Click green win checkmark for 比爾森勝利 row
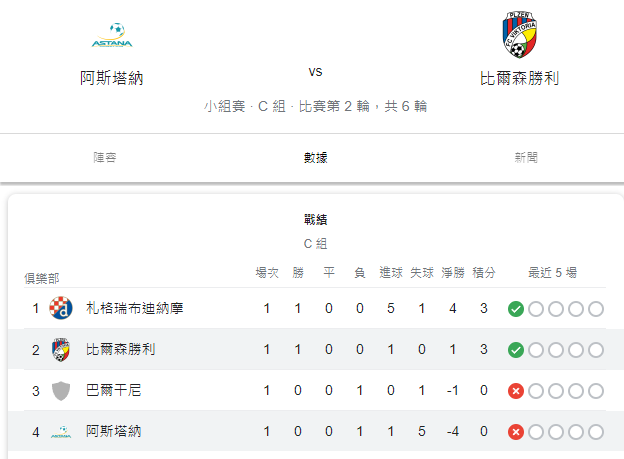 pyautogui.click(x=516, y=350)
